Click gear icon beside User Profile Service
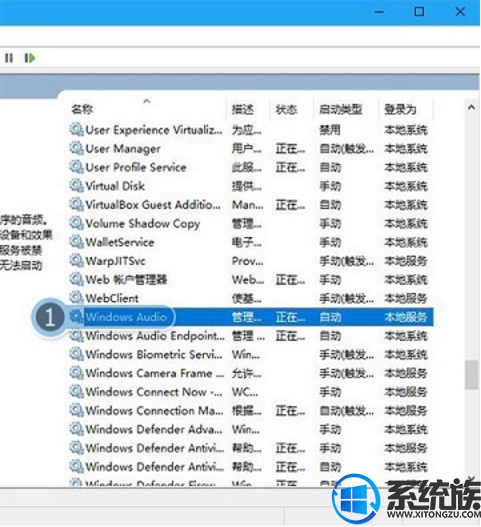 point(76,167)
